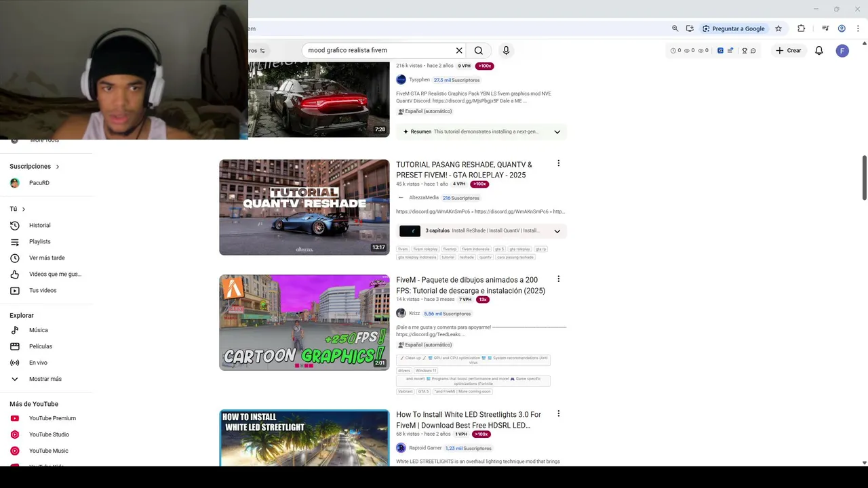Open the Krizz channel link
The image size is (868, 488).
pyautogui.click(x=414, y=313)
